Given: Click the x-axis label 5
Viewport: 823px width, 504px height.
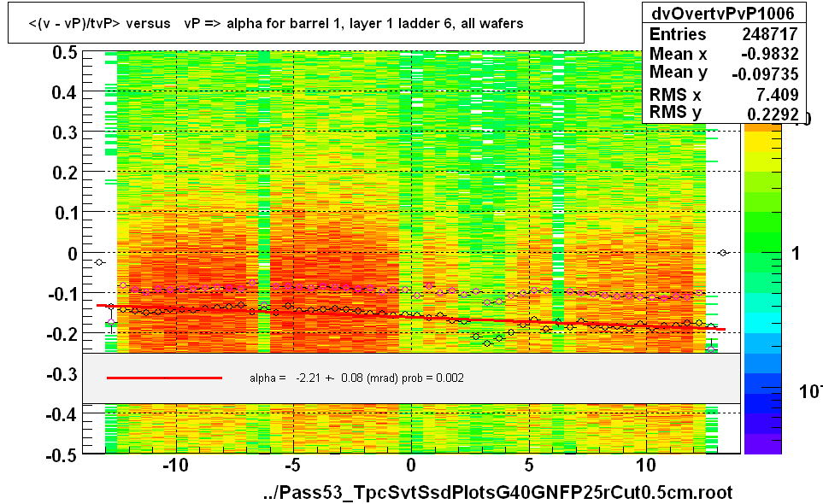Looking at the screenshot, I should point(528,465).
